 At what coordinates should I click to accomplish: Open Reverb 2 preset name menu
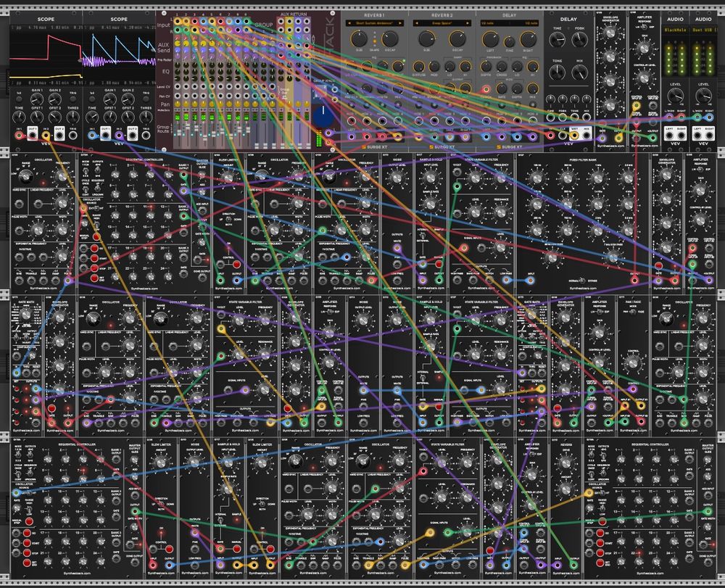(442, 22)
